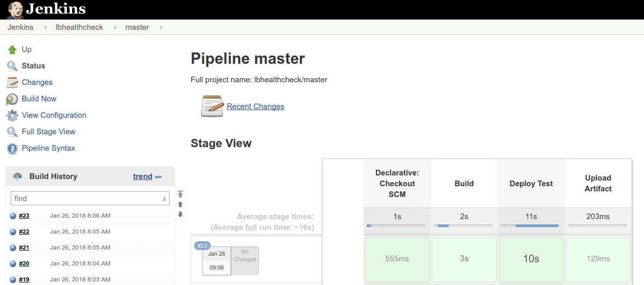This screenshot has height=285, width=644.
Task: Open the Changes sidebar link
Action: [x=37, y=82]
